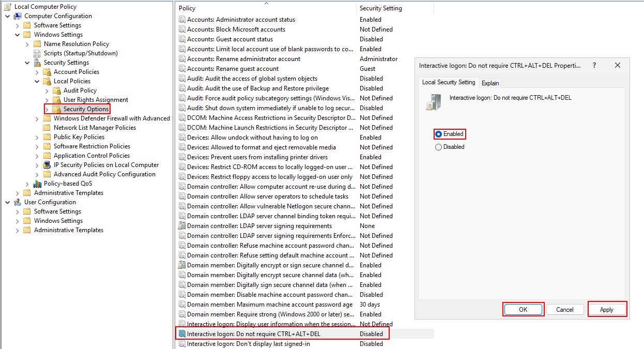Select the Enabled radio button

coord(439,134)
